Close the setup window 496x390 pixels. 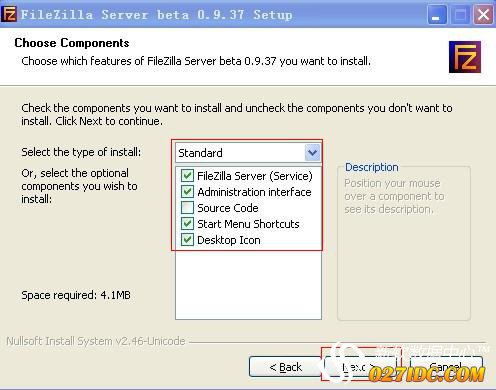pyautogui.click(x=483, y=15)
